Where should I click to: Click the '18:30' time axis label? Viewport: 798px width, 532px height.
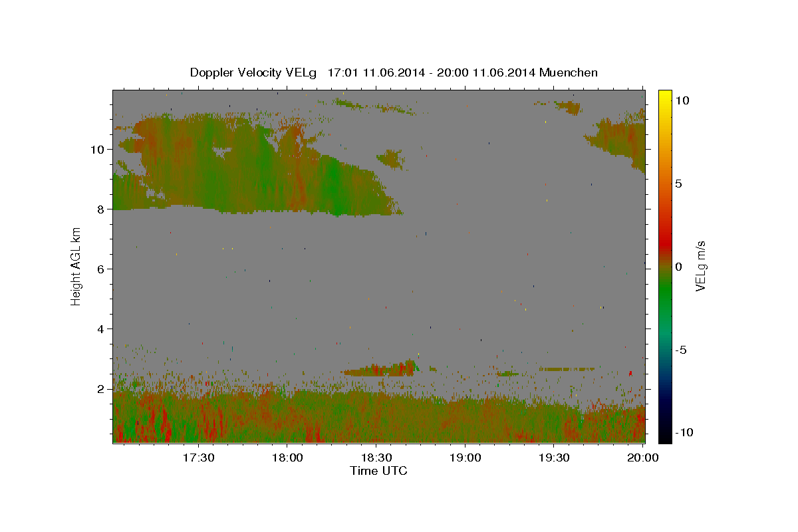coord(376,458)
